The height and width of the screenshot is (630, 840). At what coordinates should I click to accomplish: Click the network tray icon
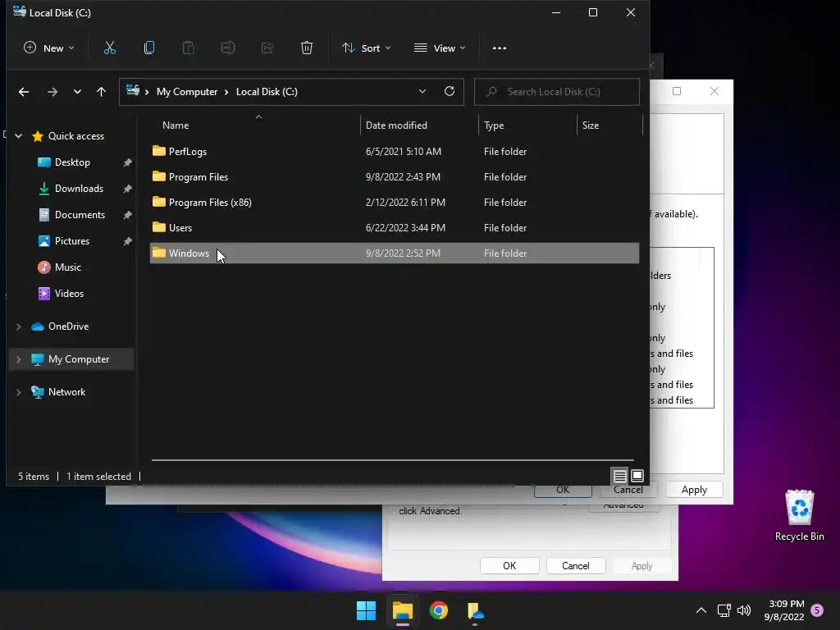[724, 610]
